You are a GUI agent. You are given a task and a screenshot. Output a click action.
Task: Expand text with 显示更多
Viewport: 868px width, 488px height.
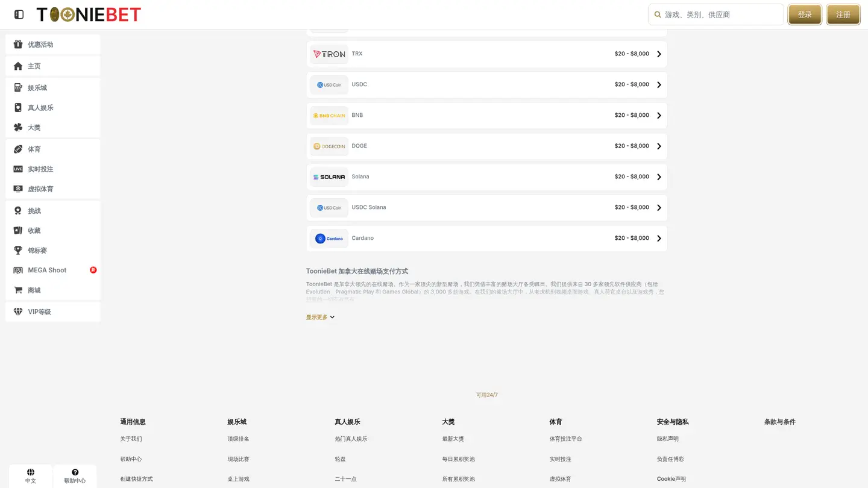[320, 317]
